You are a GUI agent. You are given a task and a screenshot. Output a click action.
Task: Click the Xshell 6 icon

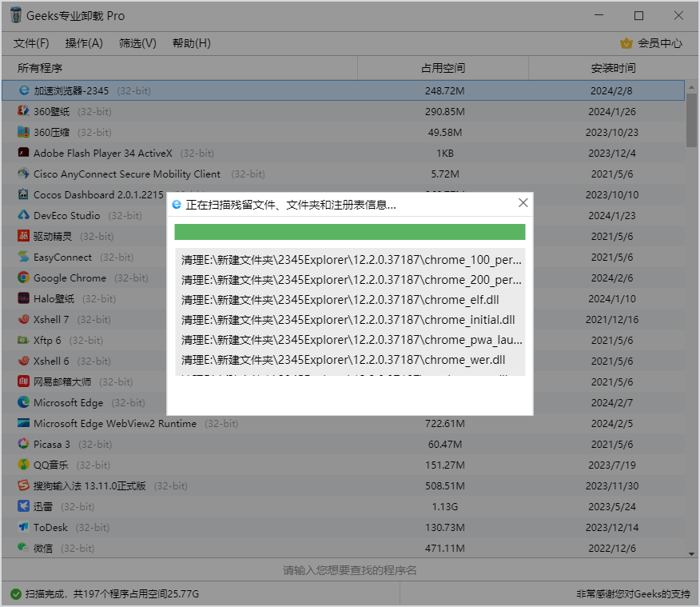(23, 361)
